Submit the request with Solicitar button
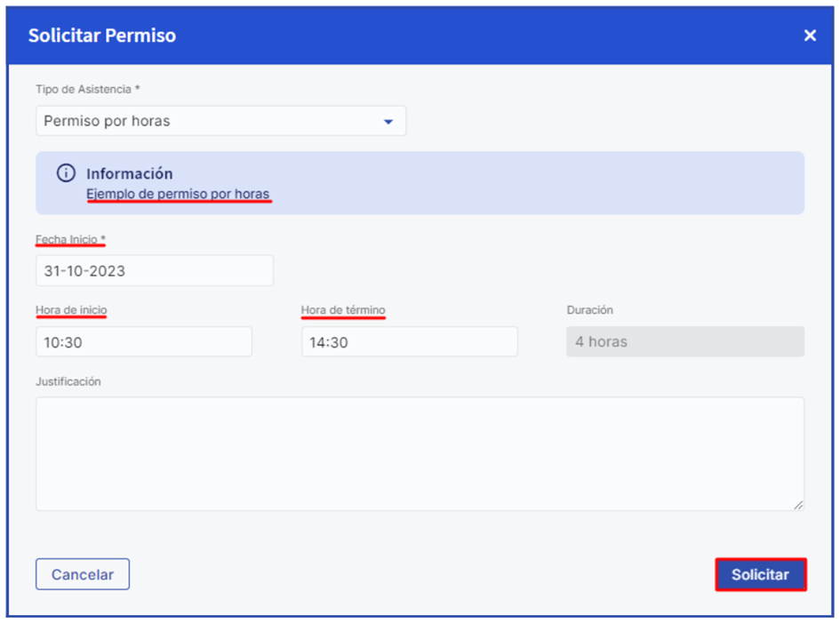This screenshot has height=624, width=840. (x=760, y=575)
